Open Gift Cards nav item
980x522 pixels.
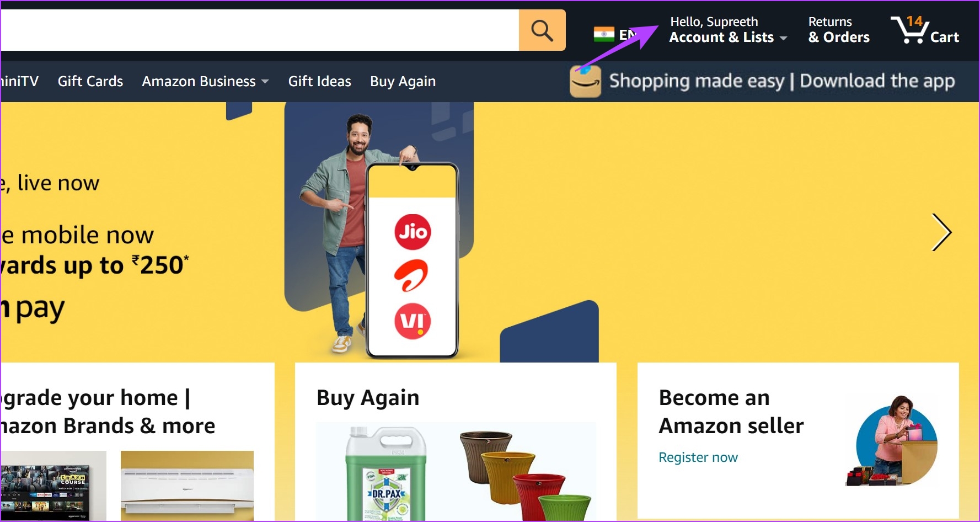[x=90, y=81]
